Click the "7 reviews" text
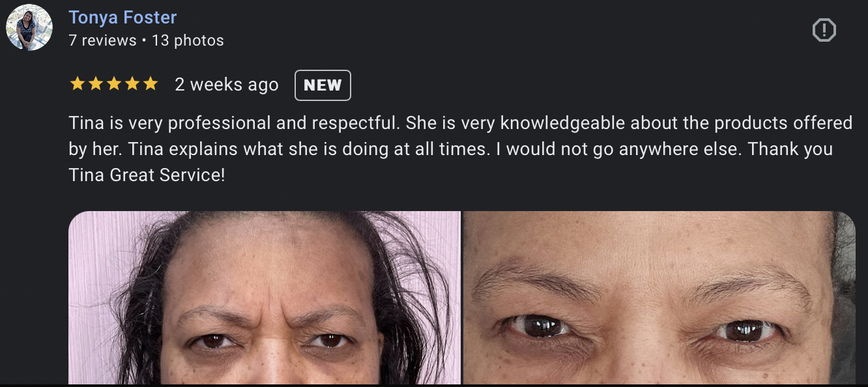 [x=102, y=40]
